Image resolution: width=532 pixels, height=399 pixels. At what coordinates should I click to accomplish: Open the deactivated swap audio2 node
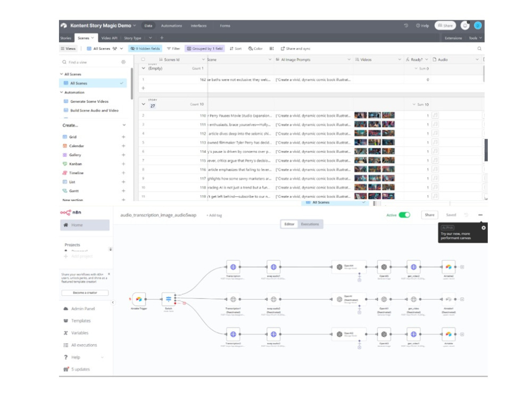(273, 299)
